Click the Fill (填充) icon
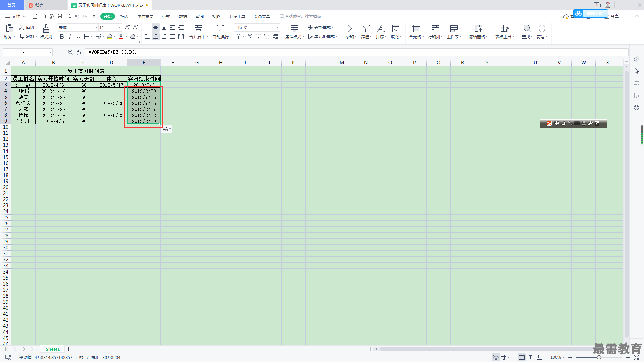 pyautogui.click(x=396, y=28)
